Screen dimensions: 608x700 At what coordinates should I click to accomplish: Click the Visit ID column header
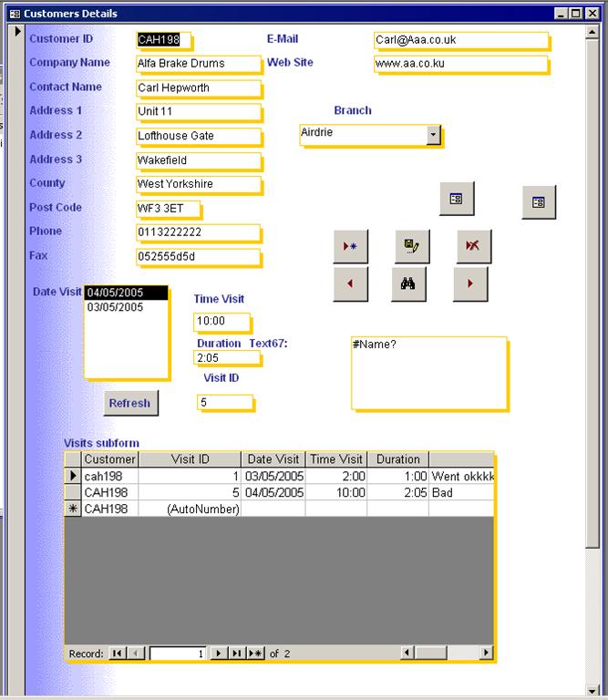click(190, 459)
